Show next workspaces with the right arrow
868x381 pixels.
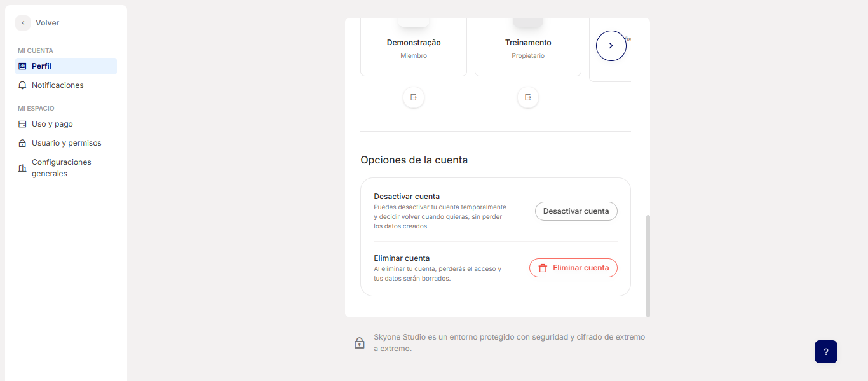611,46
